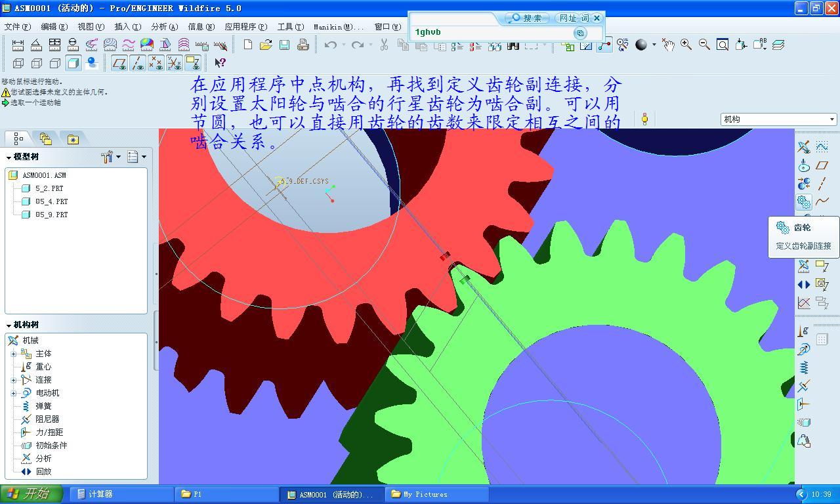Select 5_2.PRT in model tree
This screenshot has height=504, width=840.
(49, 188)
